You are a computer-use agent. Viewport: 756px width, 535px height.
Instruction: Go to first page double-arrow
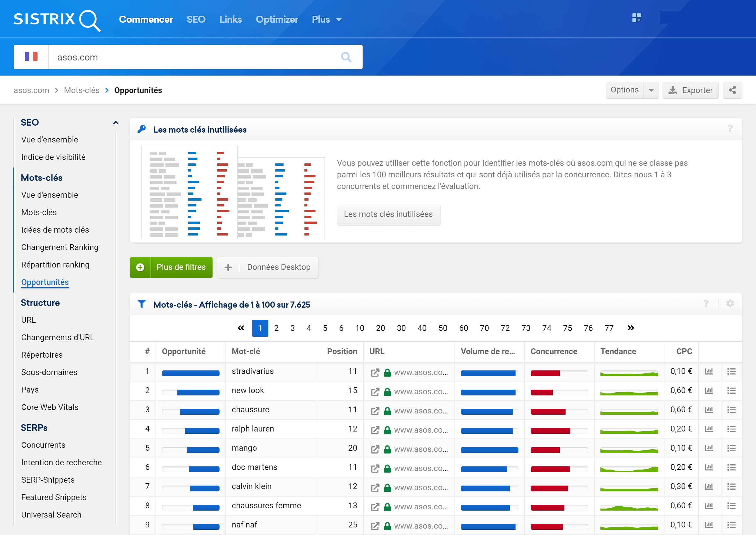click(x=241, y=328)
